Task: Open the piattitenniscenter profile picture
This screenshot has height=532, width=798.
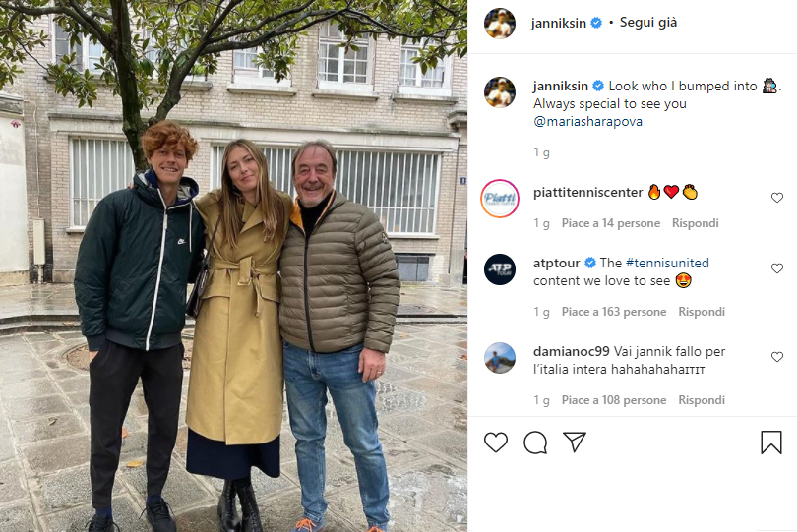Action: [500, 199]
